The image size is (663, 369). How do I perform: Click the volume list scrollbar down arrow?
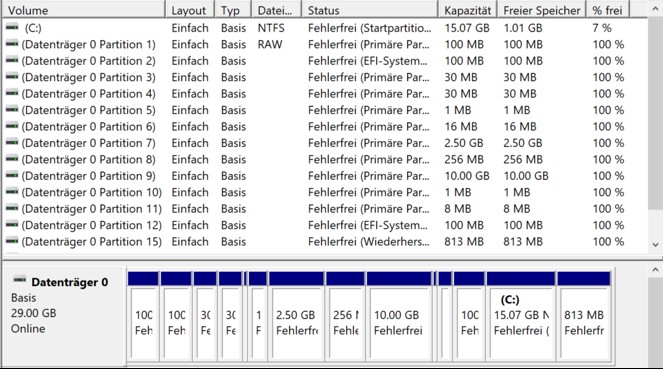click(x=655, y=244)
